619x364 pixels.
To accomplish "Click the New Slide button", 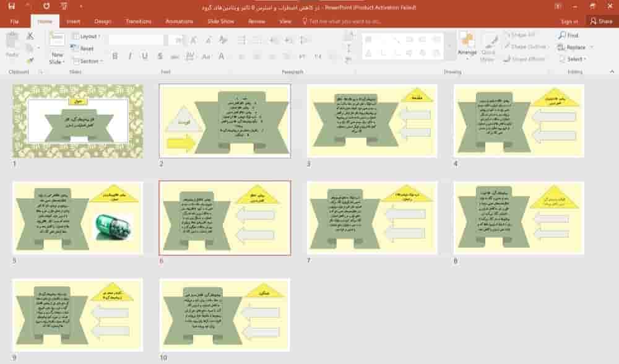I will 57,48.
